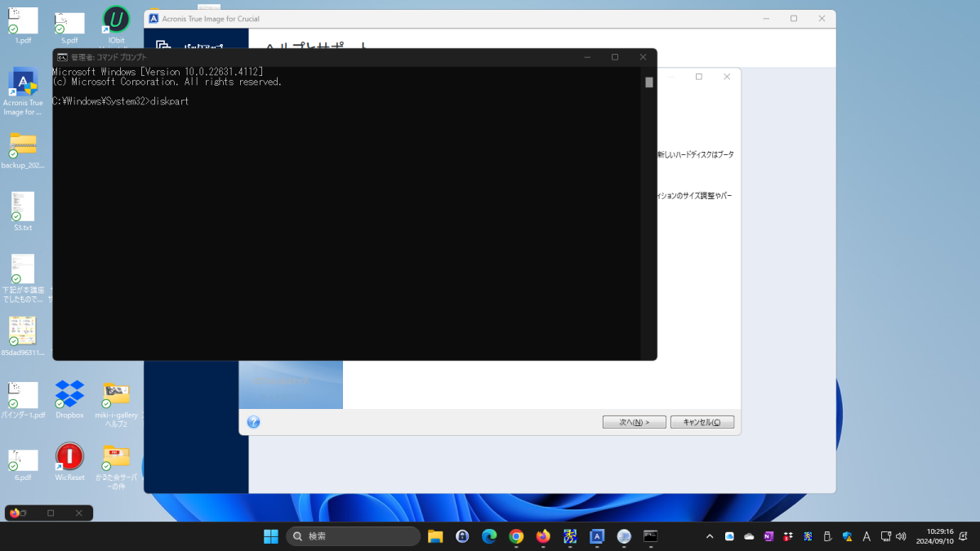Image resolution: width=980 pixels, height=551 pixels.
Task: Open the blue help question-mark icon
Action: point(253,422)
